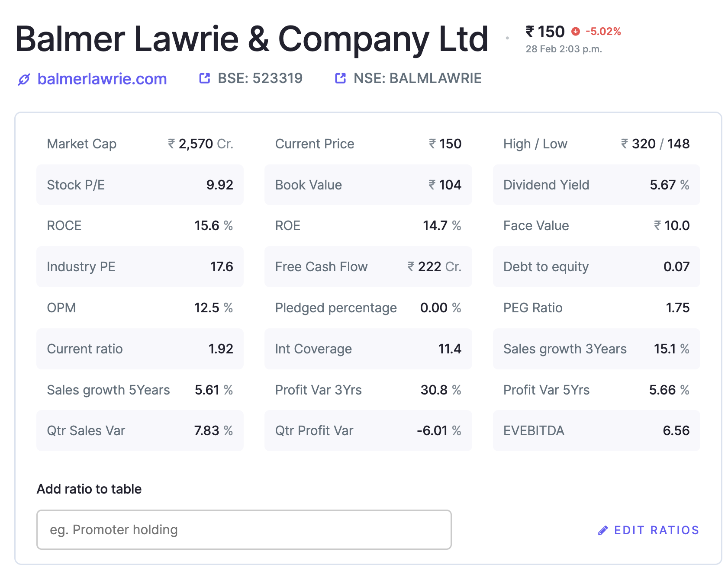Select the Debt to equity ratio row
Screen dimensions: 728x571
(596, 266)
